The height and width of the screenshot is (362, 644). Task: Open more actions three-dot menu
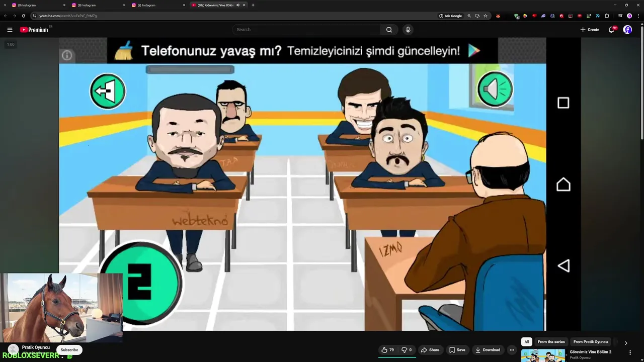(x=512, y=350)
